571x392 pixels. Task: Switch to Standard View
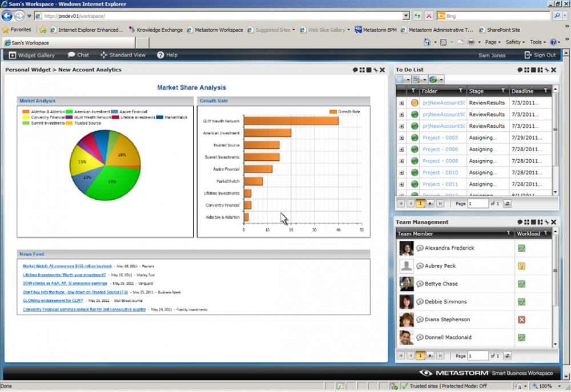coord(123,55)
